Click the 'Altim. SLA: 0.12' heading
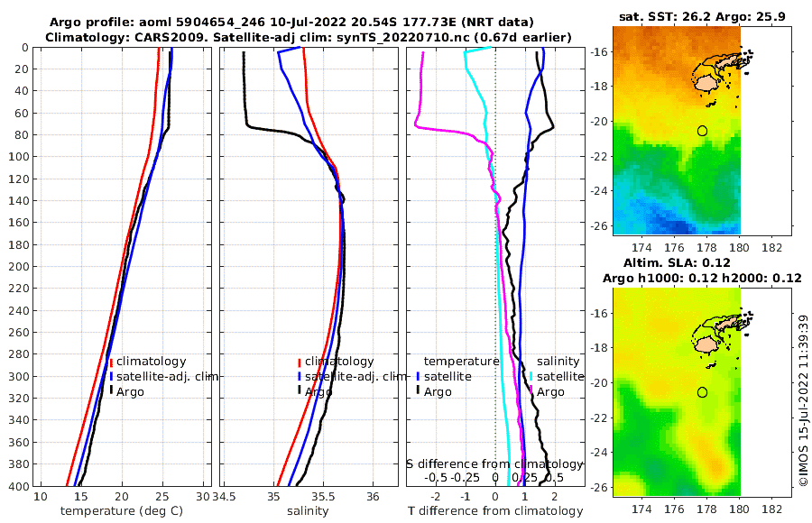 point(677,262)
